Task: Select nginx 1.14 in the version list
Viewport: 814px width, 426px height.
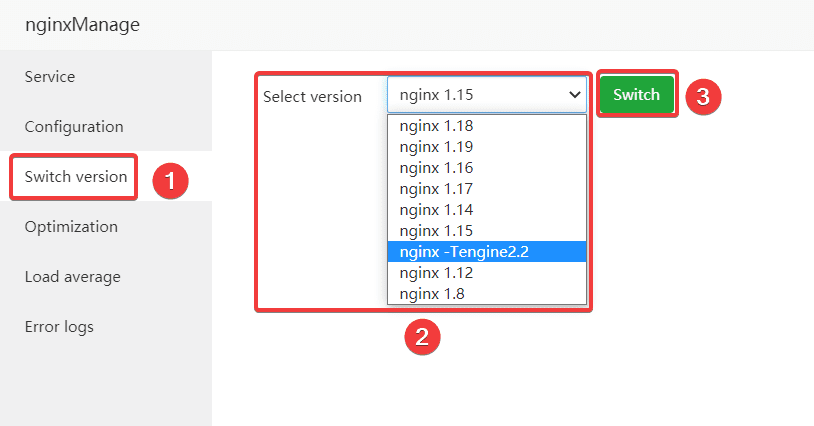Action: coord(436,210)
